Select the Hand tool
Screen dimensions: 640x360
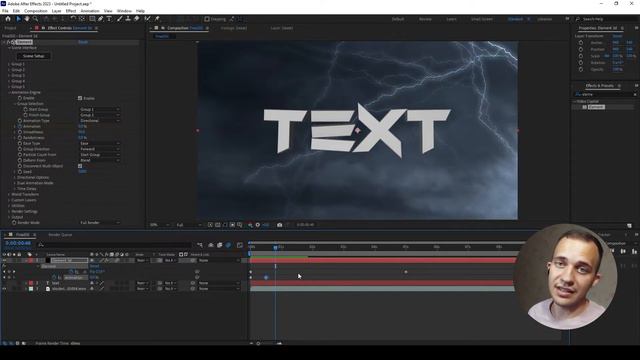click(x=27, y=19)
